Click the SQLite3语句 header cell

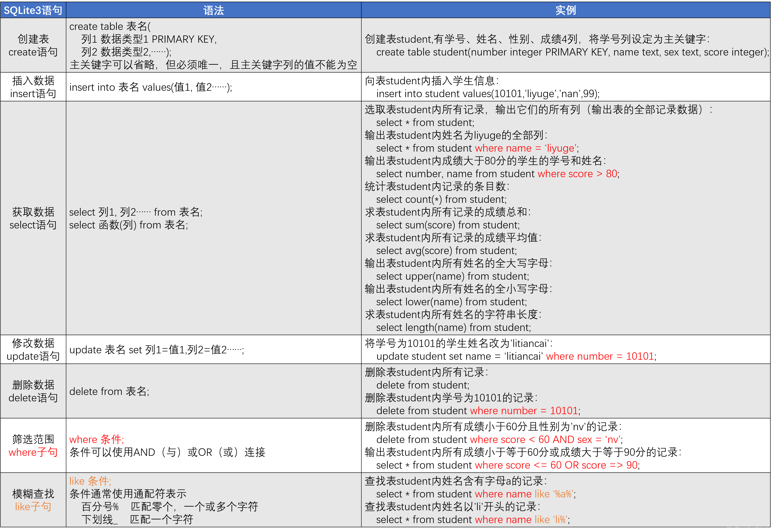(x=33, y=10)
